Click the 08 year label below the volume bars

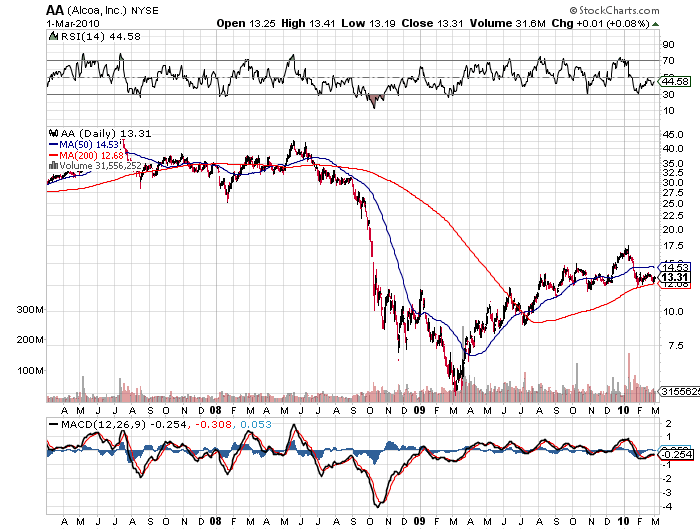(215, 410)
